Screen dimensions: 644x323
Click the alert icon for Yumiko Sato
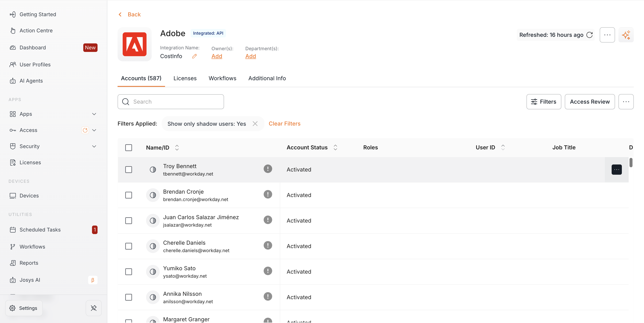coord(267,271)
